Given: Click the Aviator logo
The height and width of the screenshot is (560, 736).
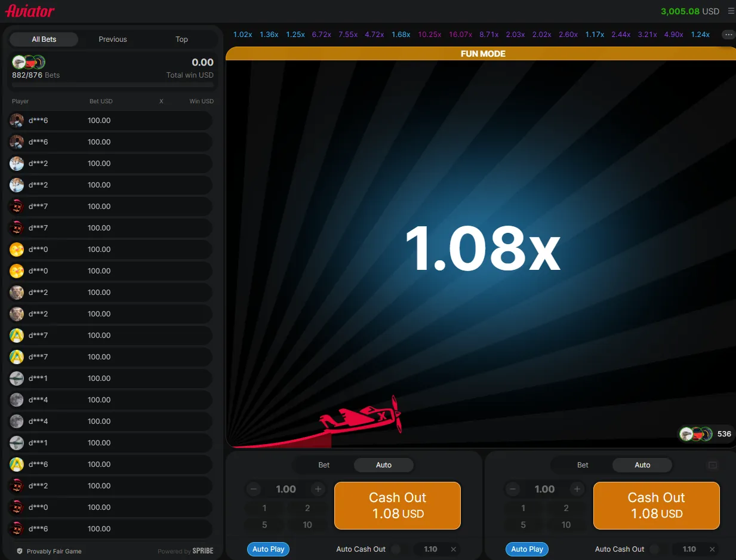Looking at the screenshot, I should [x=30, y=11].
